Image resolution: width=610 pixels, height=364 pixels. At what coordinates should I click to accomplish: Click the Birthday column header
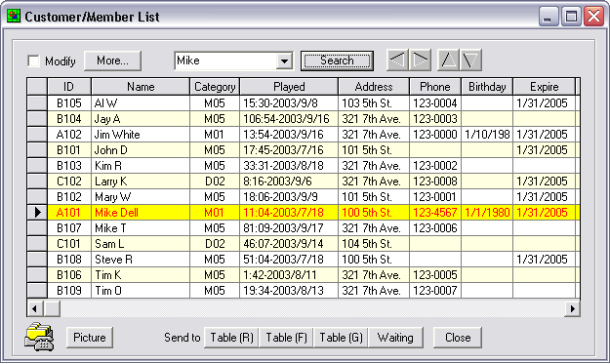coord(487,86)
